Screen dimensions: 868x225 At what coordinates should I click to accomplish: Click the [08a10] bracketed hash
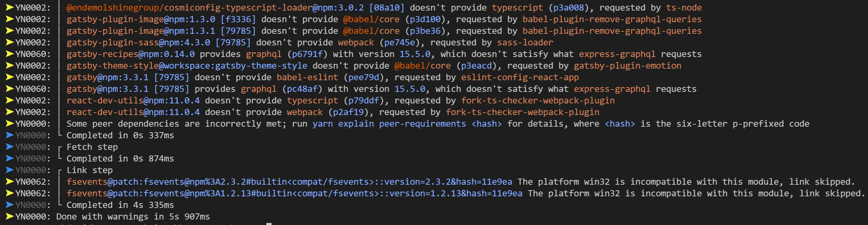[387, 8]
